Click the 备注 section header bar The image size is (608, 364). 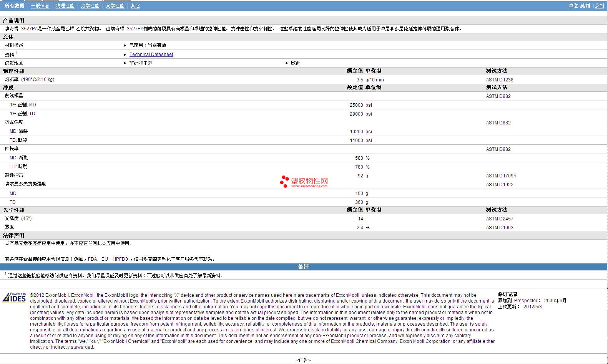coord(304,266)
